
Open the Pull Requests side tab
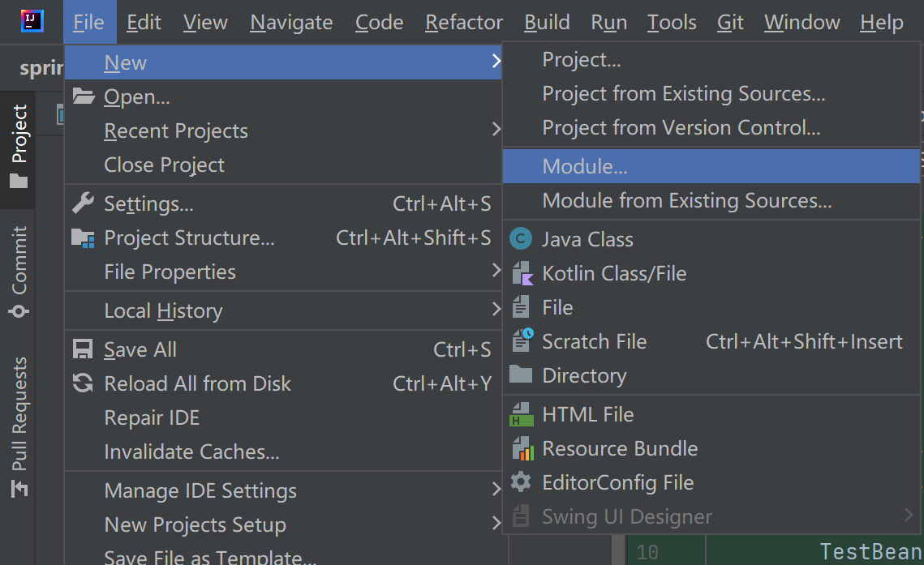coord(19,426)
